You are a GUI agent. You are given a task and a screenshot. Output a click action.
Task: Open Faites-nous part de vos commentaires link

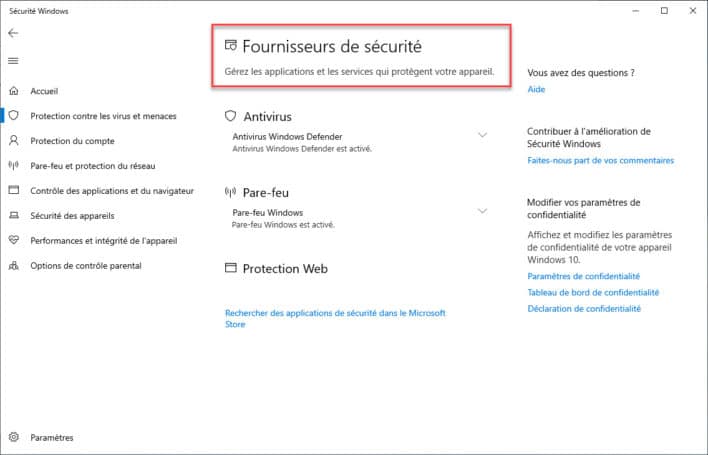coord(600,160)
